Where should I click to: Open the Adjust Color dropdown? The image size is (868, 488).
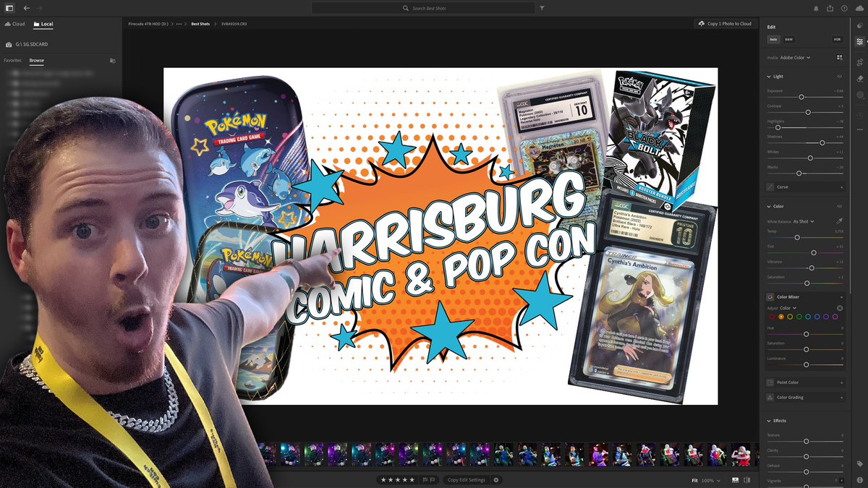coord(788,308)
